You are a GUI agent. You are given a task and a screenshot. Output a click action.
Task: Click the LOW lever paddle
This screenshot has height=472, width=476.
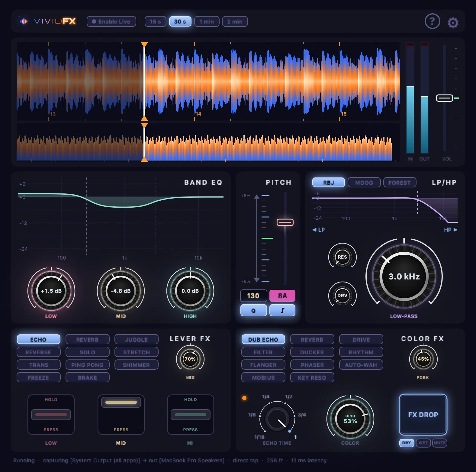51,415
